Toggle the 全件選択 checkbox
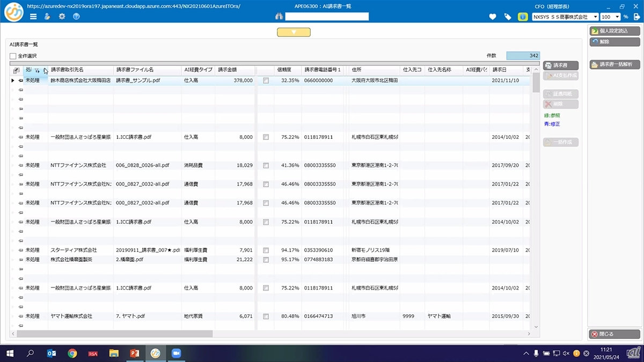Image resolution: width=644 pixels, height=362 pixels. click(x=13, y=56)
